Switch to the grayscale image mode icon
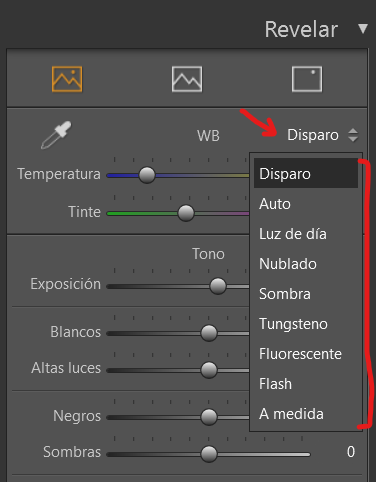Viewport: 376px width, 482px height. tap(187, 79)
